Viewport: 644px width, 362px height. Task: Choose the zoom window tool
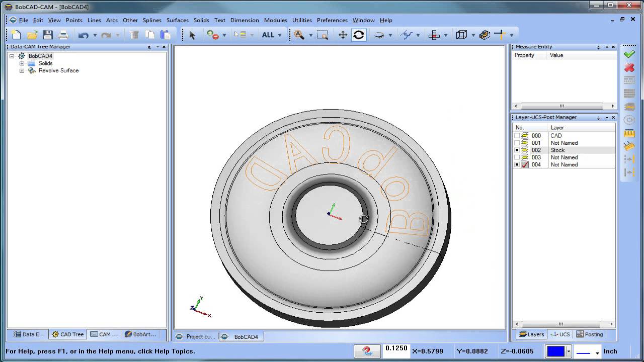[323, 35]
